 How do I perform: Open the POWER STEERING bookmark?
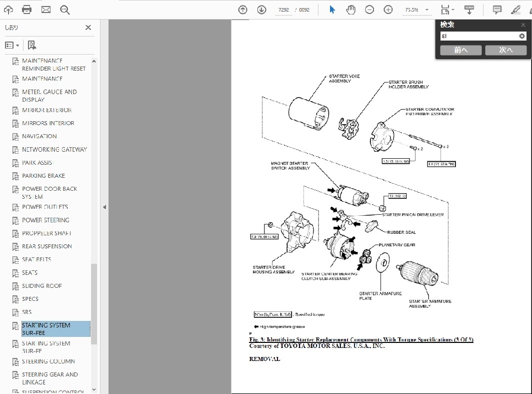coord(45,220)
